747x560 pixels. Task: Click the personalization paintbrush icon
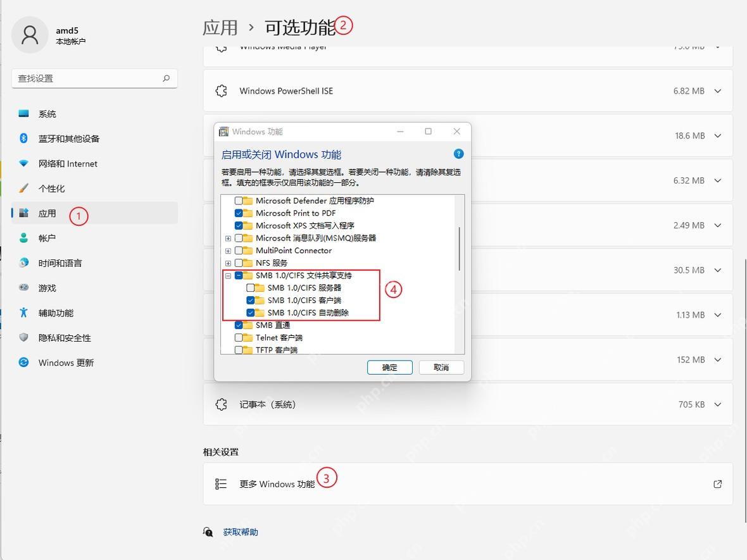[x=23, y=188]
